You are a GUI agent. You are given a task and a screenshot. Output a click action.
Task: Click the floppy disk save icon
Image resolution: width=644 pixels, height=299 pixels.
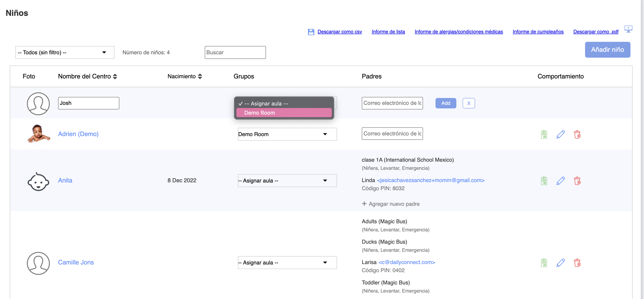pyautogui.click(x=311, y=32)
